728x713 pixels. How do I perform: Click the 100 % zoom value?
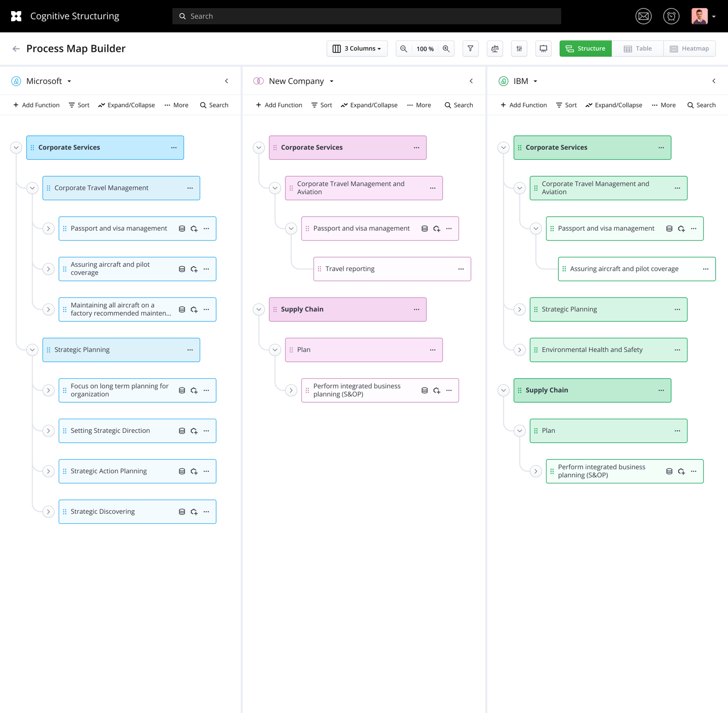tap(425, 49)
